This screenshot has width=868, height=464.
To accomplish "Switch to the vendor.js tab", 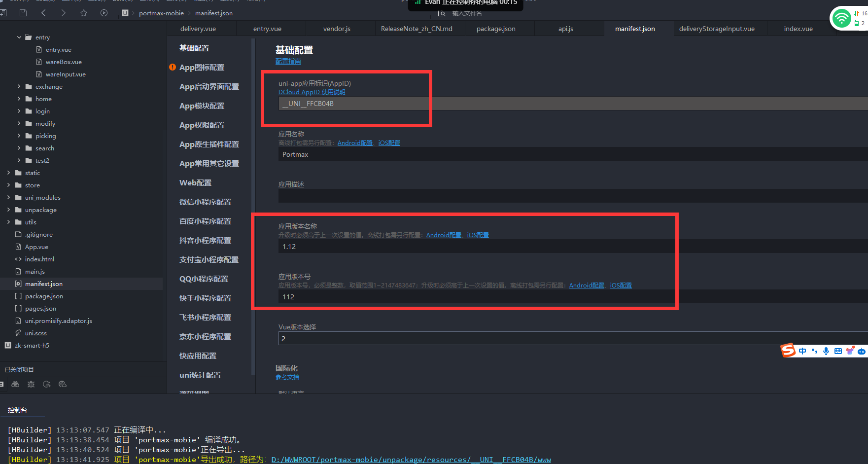I will click(337, 29).
